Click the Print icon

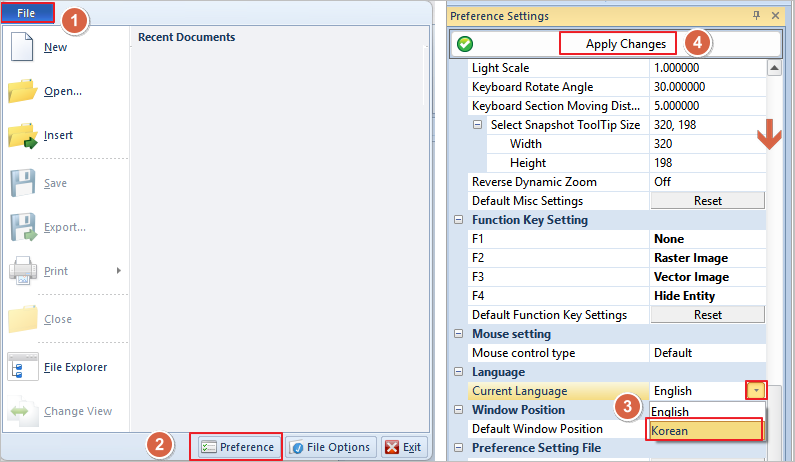(x=22, y=270)
